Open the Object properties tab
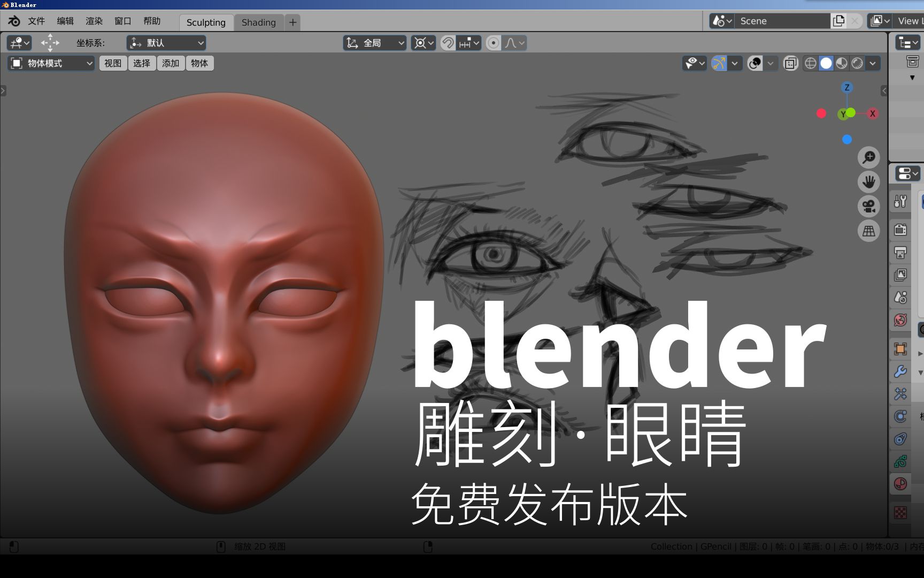The height and width of the screenshot is (578, 924). click(900, 349)
